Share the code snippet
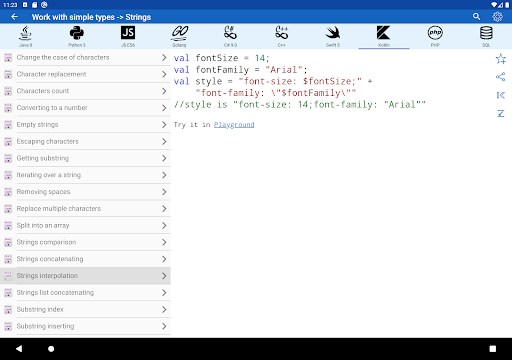512x360 pixels. 501,77
